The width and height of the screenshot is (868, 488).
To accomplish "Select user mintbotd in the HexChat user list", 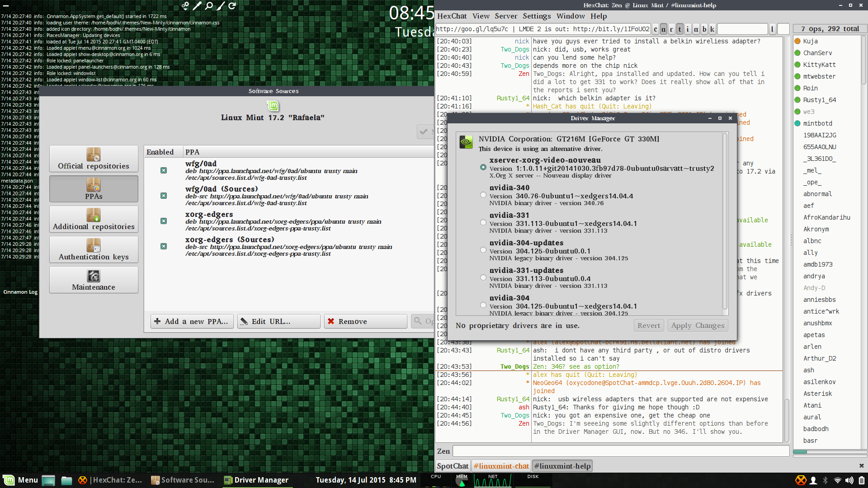I will pyautogui.click(x=817, y=123).
